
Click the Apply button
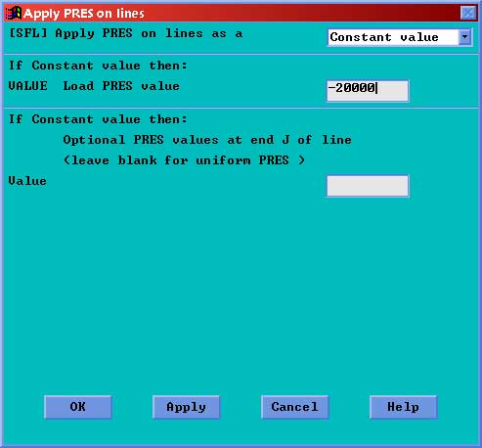click(186, 407)
